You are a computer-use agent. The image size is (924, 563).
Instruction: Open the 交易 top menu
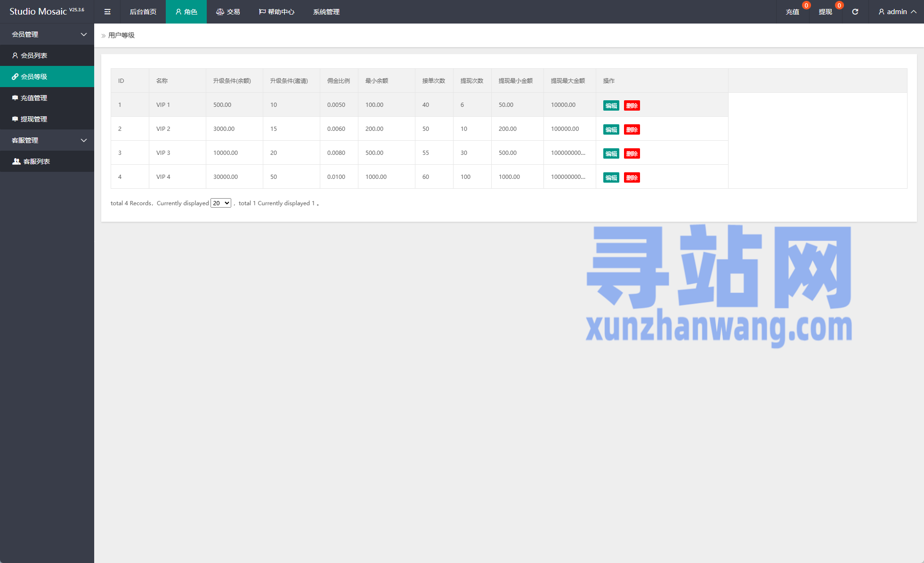(x=228, y=12)
